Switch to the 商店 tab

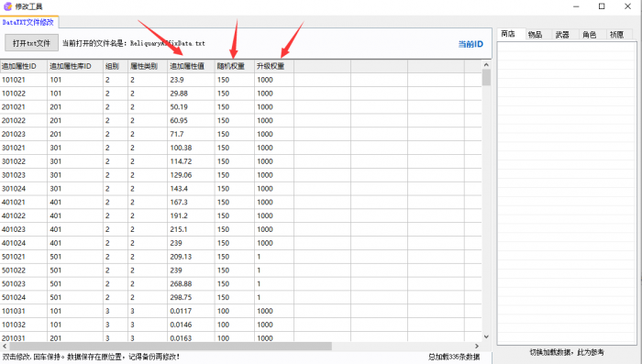[508, 34]
